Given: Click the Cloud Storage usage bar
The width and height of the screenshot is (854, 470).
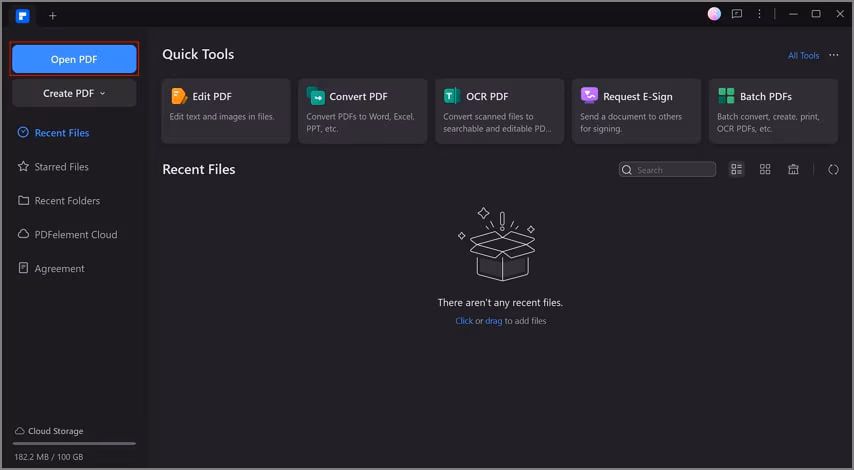Looking at the screenshot, I should coord(74,443).
